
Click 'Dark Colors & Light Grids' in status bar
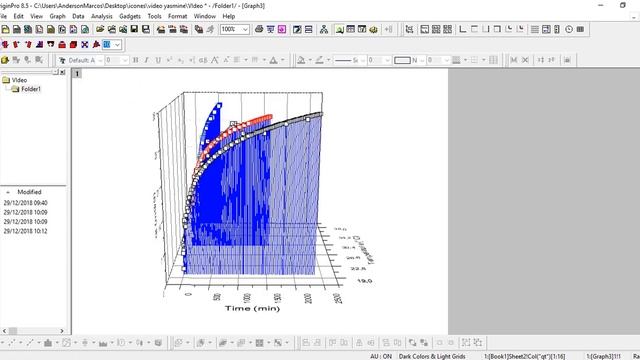432,356
